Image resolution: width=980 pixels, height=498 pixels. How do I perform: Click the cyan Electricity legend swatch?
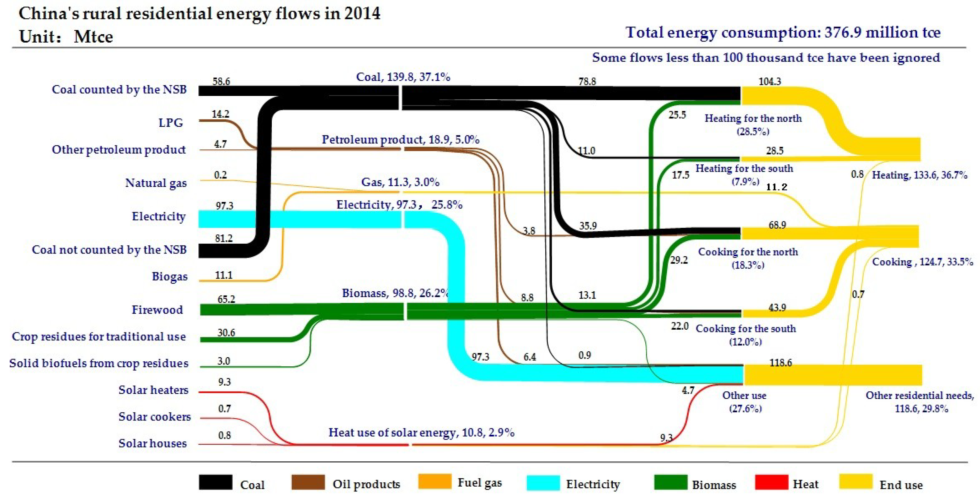543,482
